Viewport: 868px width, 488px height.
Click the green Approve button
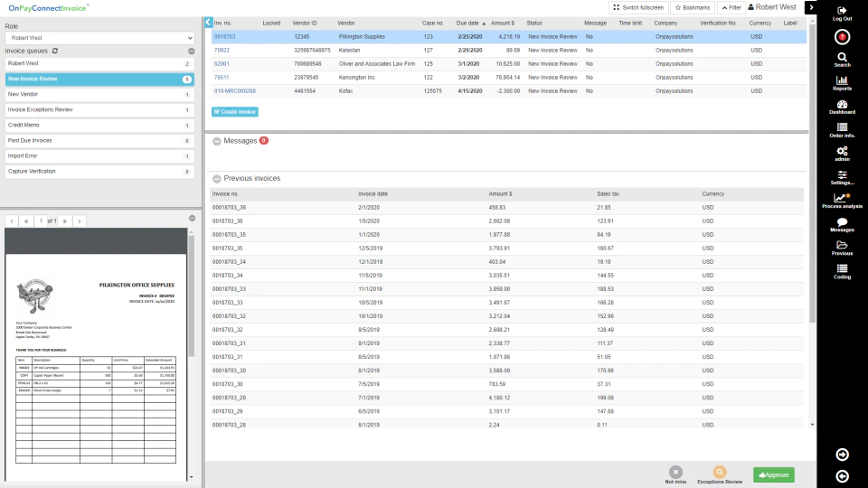pos(773,474)
